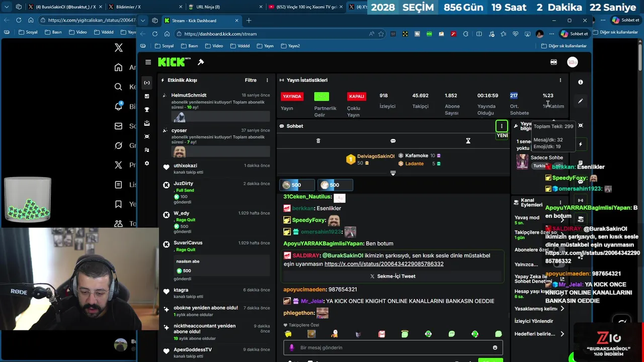Viewport: 644px width, 362px height.
Task: Open the Filtre option in Etkinlik Akışı
Action: pyautogui.click(x=251, y=80)
